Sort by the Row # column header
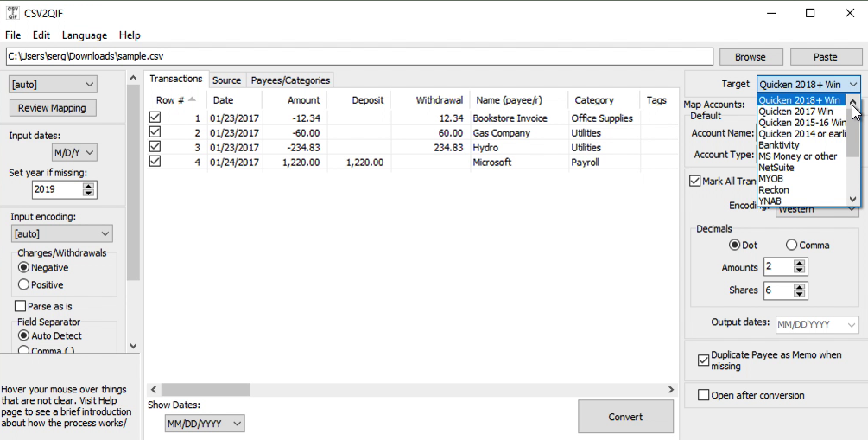 click(x=176, y=99)
